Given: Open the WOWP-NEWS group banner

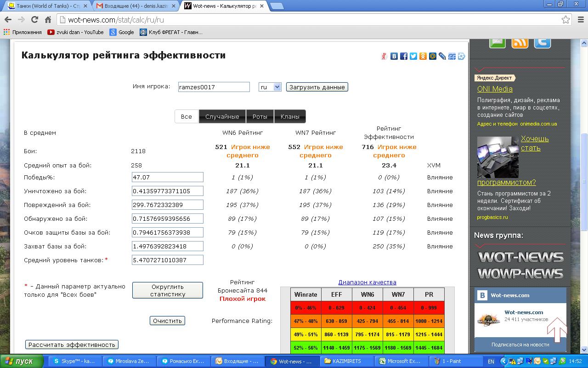Looking at the screenshot, I should 521,273.
